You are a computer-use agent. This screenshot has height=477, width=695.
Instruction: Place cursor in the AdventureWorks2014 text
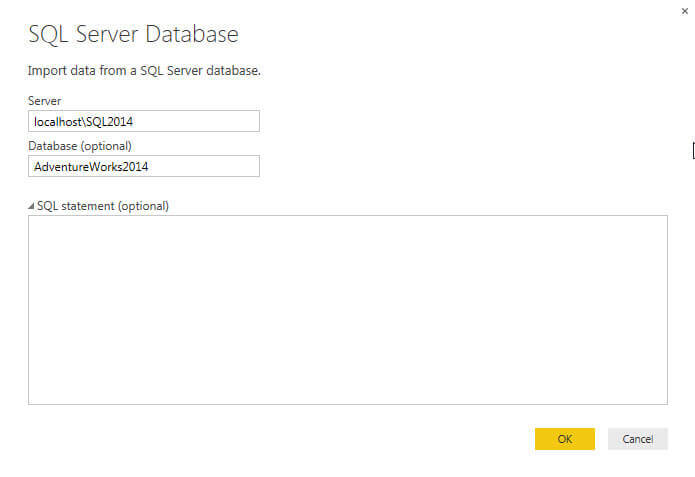[97, 166]
